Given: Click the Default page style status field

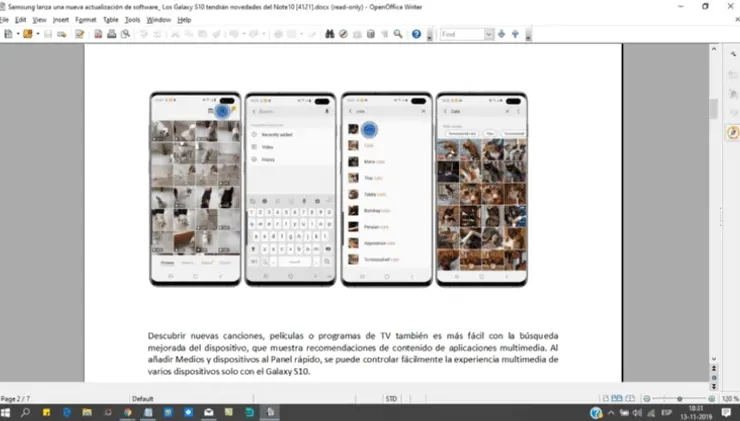Looking at the screenshot, I should tap(142, 397).
